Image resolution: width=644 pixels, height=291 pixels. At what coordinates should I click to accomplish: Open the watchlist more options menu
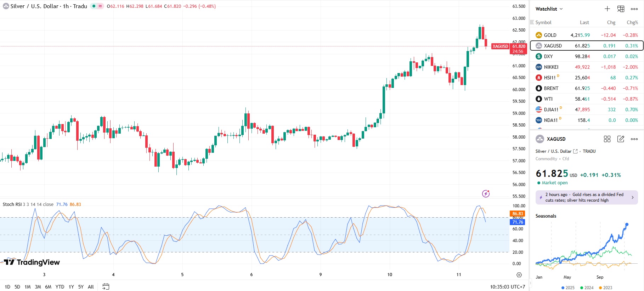click(x=634, y=9)
